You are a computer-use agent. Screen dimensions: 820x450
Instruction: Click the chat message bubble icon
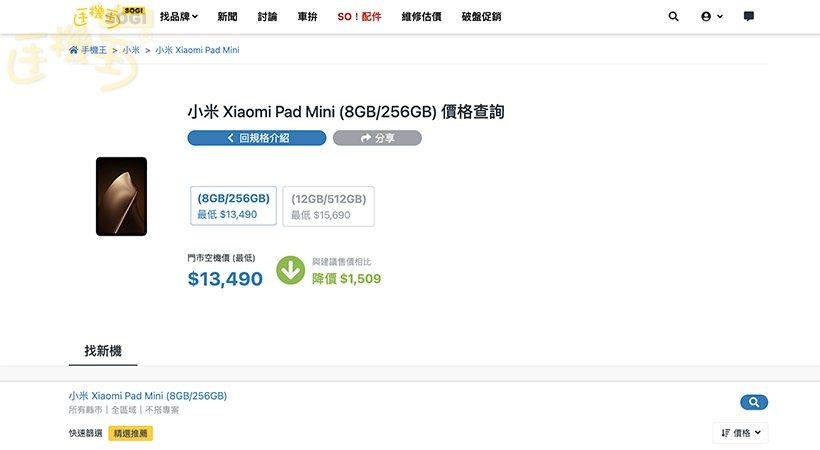click(749, 17)
